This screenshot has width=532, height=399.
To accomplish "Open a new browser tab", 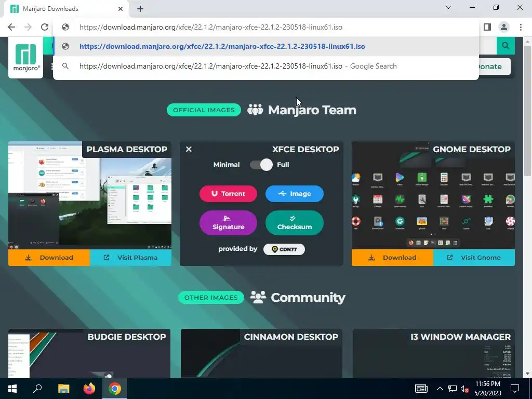I will pyautogui.click(x=140, y=9).
